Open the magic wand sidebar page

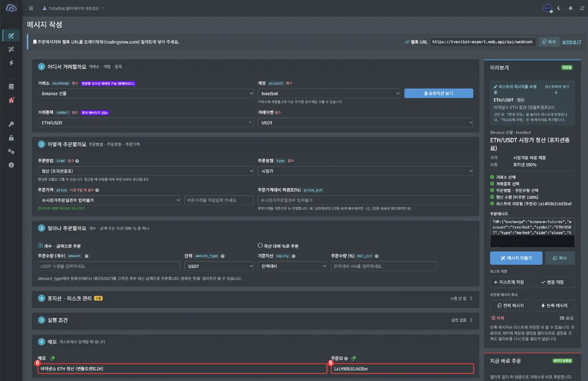click(11, 49)
